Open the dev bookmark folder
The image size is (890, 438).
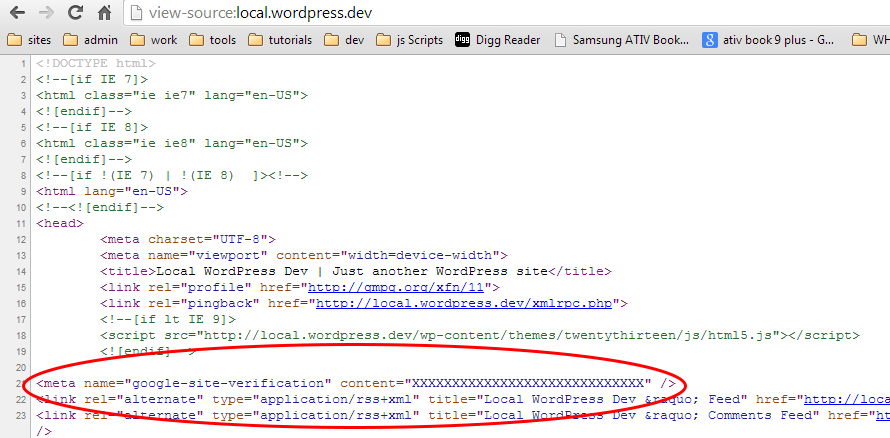[345, 40]
